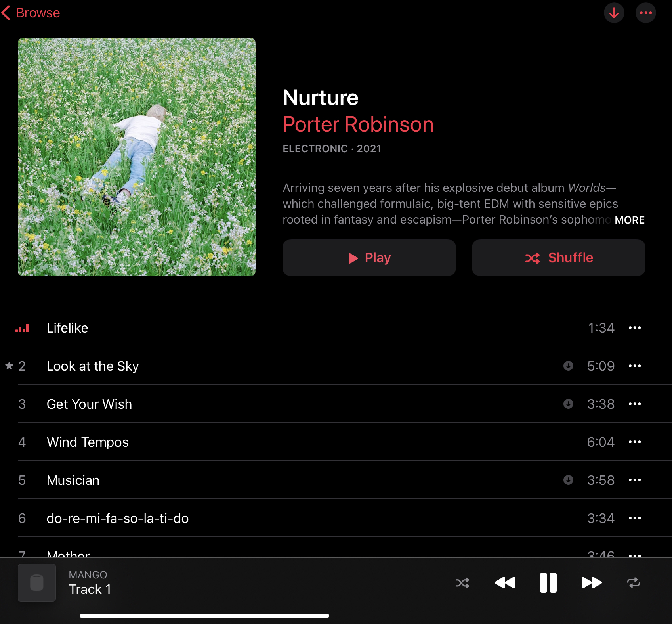Tap the download icon next to Look at the Sky
This screenshot has width=672, height=624.
click(568, 366)
